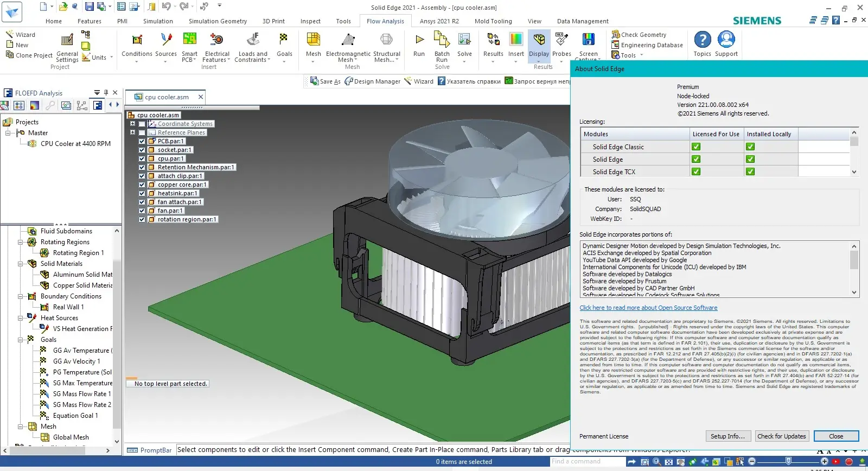Image resolution: width=868 pixels, height=471 pixels.
Task: Select the Electromagnetic Mesh tool
Action: (x=348, y=48)
